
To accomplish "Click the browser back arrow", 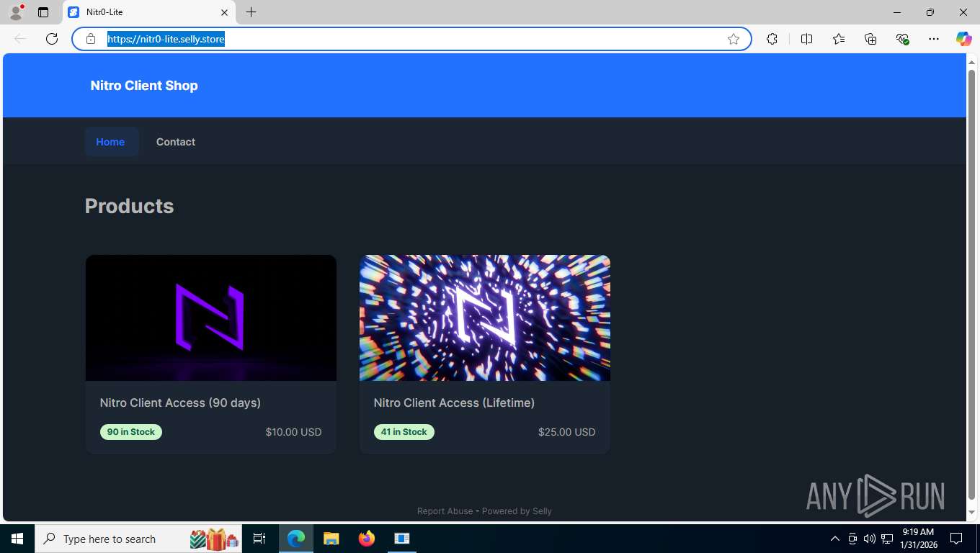I will pos(20,39).
